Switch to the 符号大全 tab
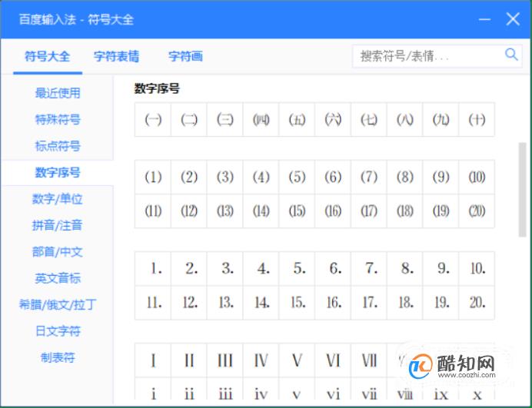Image resolution: width=532 pixels, height=408 pixels. coord(48,56)
